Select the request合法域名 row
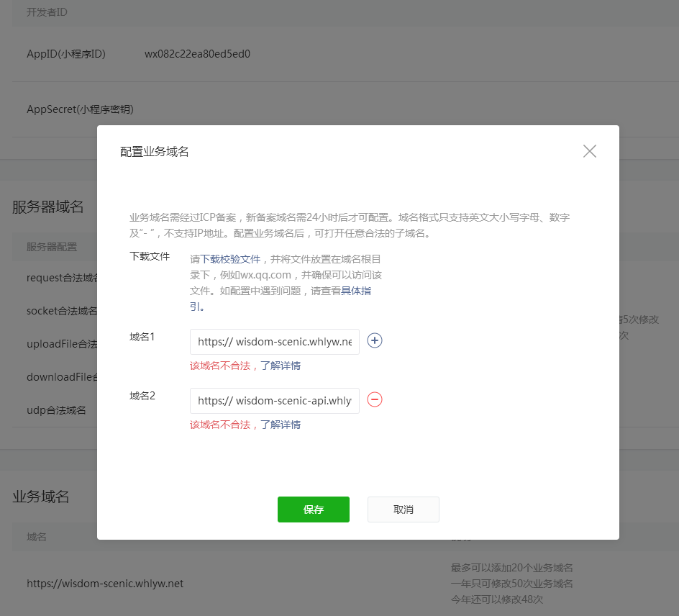 (x=62, y=278)
